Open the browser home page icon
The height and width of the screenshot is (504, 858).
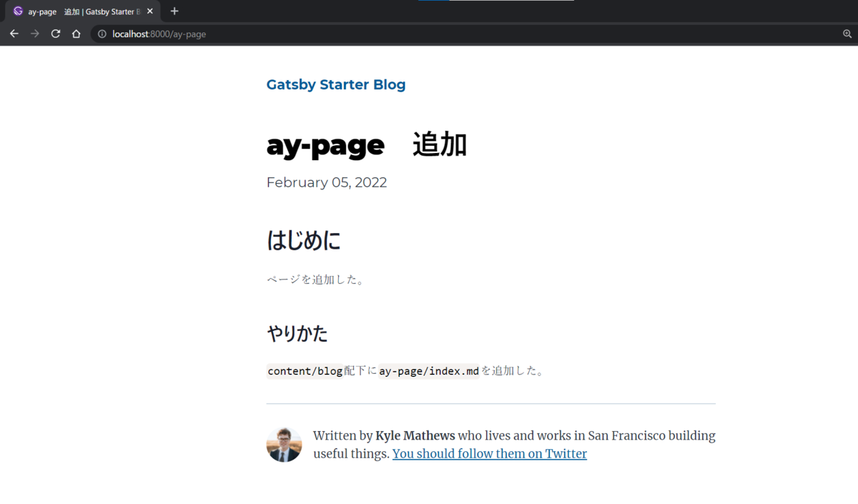click(x=76, y=34)
